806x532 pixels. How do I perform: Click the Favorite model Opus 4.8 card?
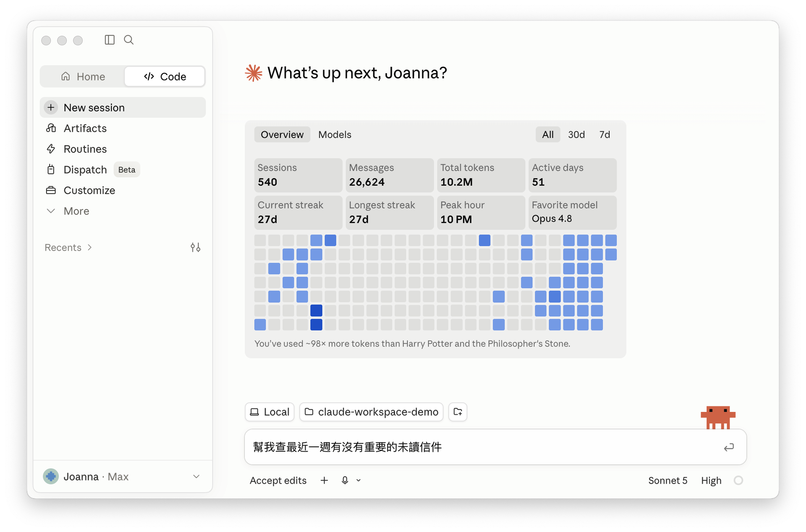click(x=573, y=212)
